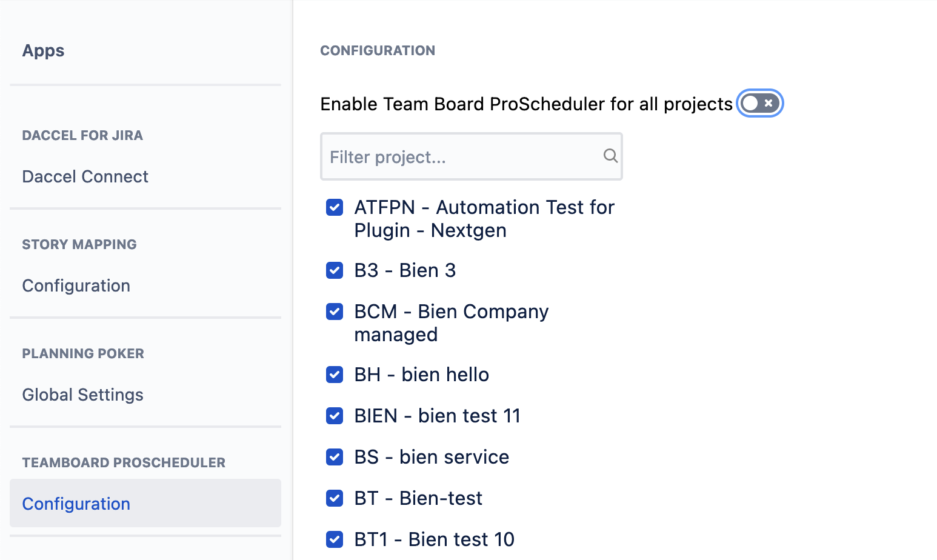
Task: Click the BS - bien service label text
Action: (x=432, y=457)
